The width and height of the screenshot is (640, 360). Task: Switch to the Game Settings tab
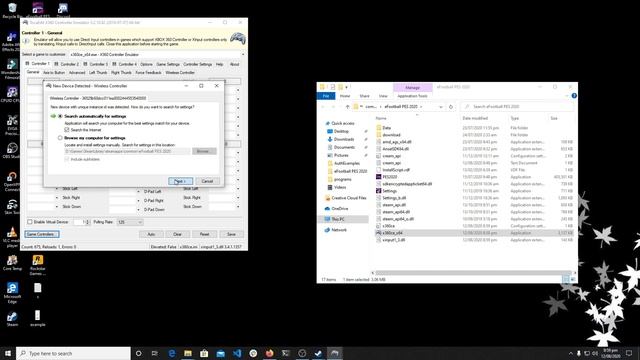click(x=168, y=64)
